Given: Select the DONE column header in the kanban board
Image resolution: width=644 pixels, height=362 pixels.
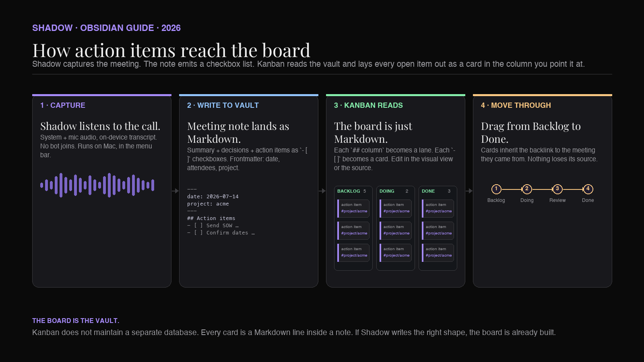Looking at the screenshot, I should (x=428, y=191).
